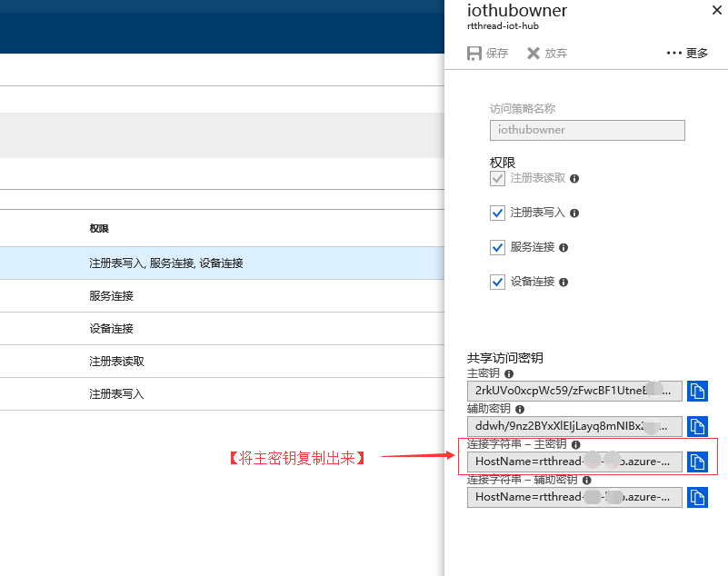Copy connection string for primary key
This screenshot has width=728, height=576.
697,462
